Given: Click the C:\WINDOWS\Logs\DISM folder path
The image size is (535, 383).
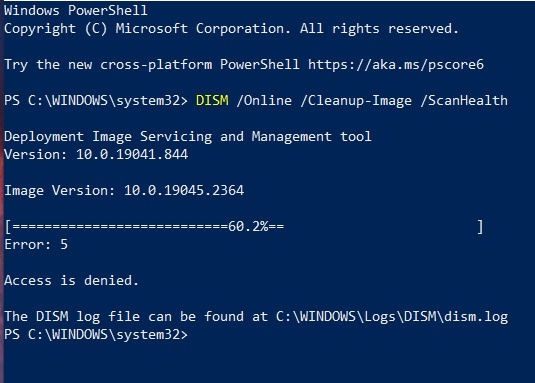Looking at the screenshot, I should click(x=356, y=316).
